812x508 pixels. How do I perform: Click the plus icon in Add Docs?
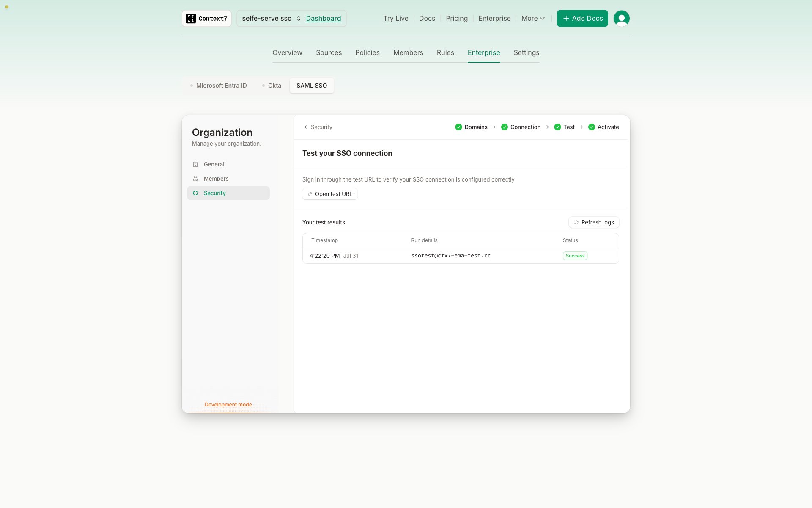566,18
